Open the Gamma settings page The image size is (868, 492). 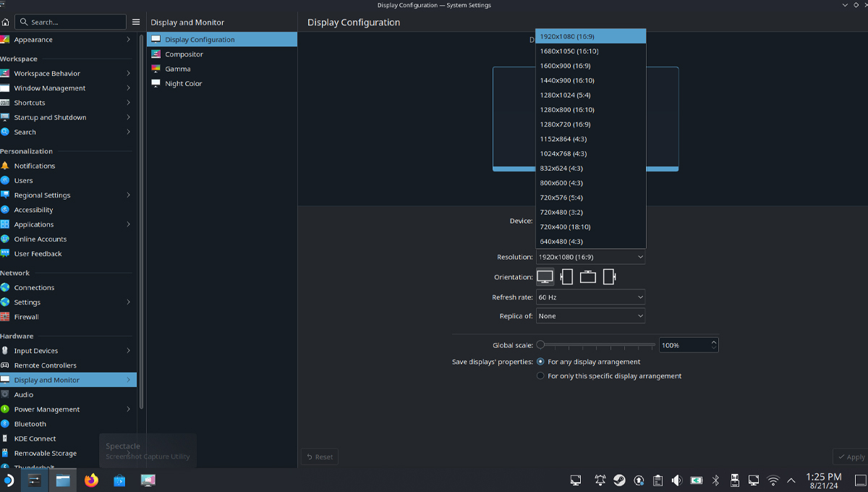pos(177,69)
